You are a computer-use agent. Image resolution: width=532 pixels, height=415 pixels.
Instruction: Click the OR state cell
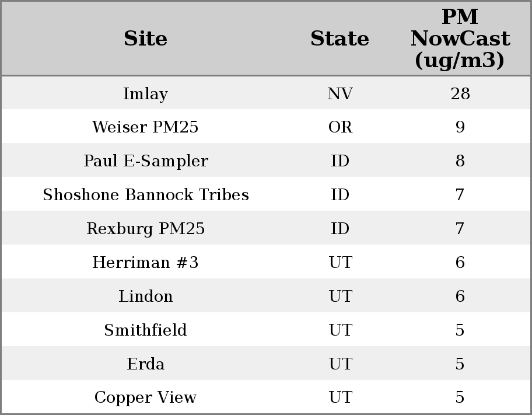tap(339, 127)
